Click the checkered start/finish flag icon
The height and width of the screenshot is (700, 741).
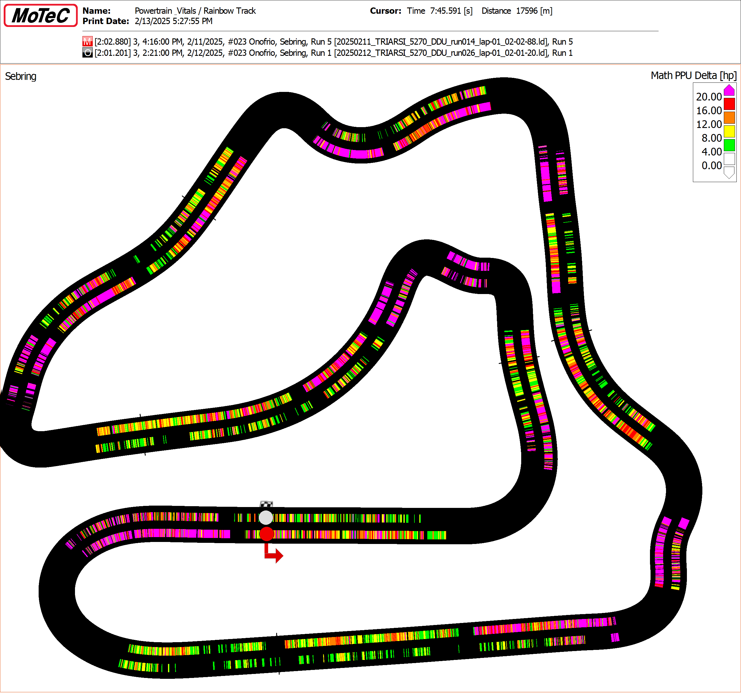point(266,504)
